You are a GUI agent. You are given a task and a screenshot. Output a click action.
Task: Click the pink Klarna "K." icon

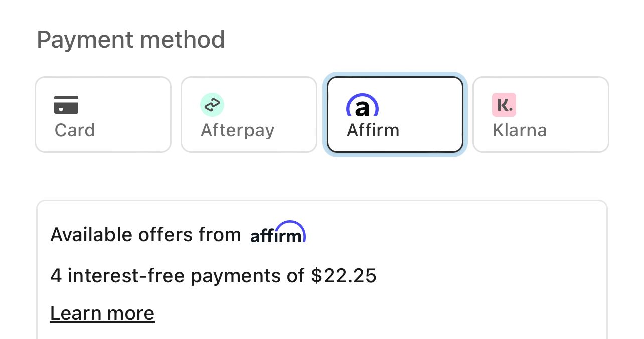click(504, 105)
